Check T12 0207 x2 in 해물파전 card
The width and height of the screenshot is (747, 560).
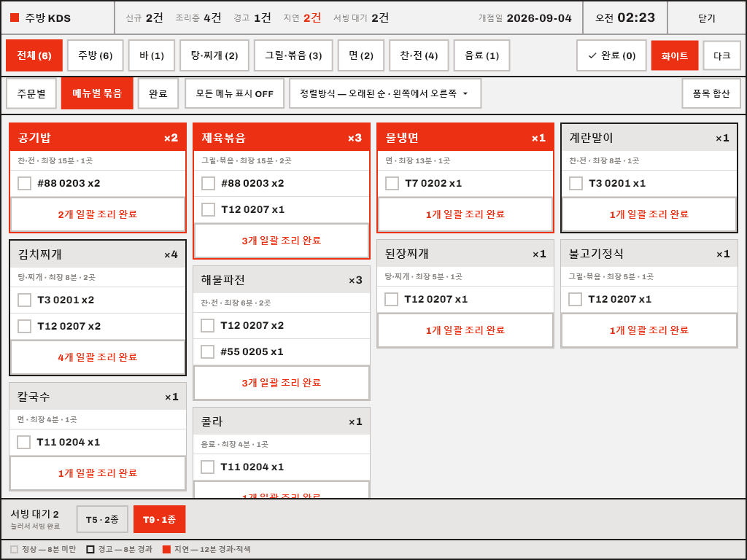click(208, 326)
